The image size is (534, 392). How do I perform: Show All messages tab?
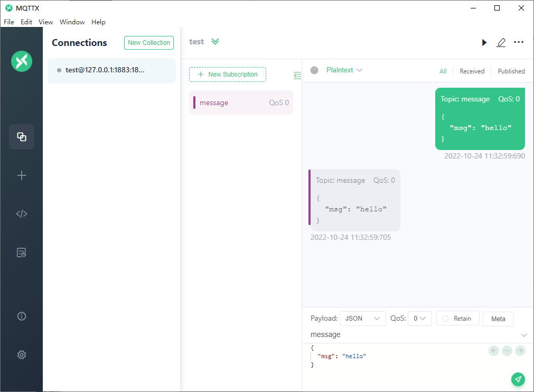(x=443, y=71)
